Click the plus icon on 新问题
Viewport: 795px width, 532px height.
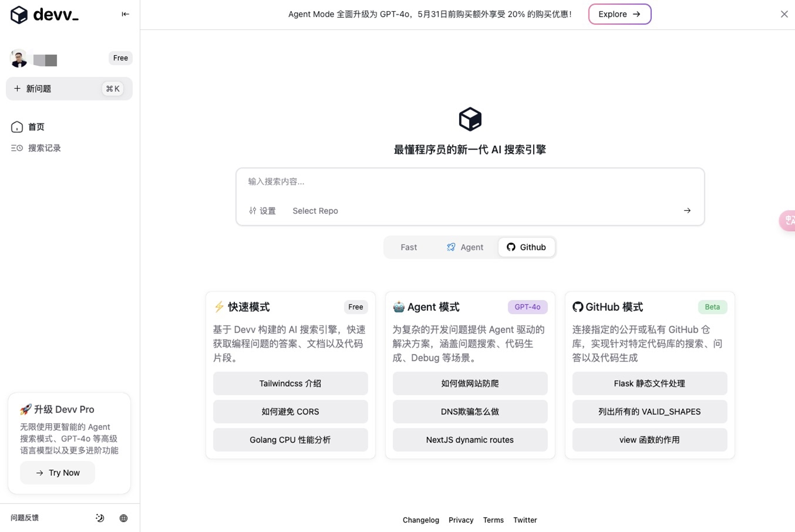click(17, 88)
